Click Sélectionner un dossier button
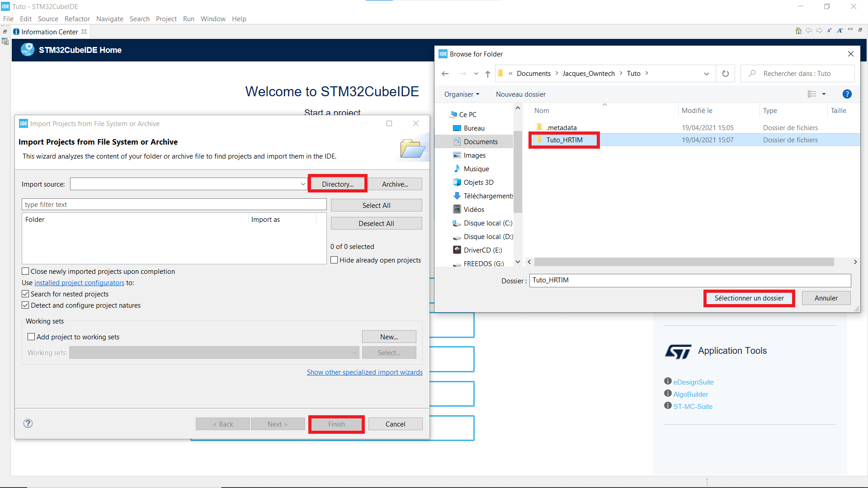 point(749,298)
